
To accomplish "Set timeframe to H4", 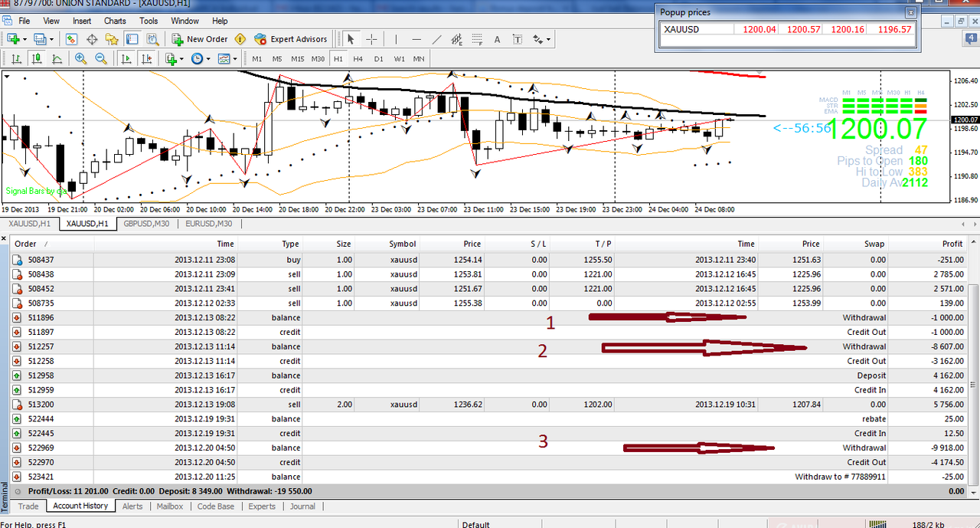I will 358,58.
